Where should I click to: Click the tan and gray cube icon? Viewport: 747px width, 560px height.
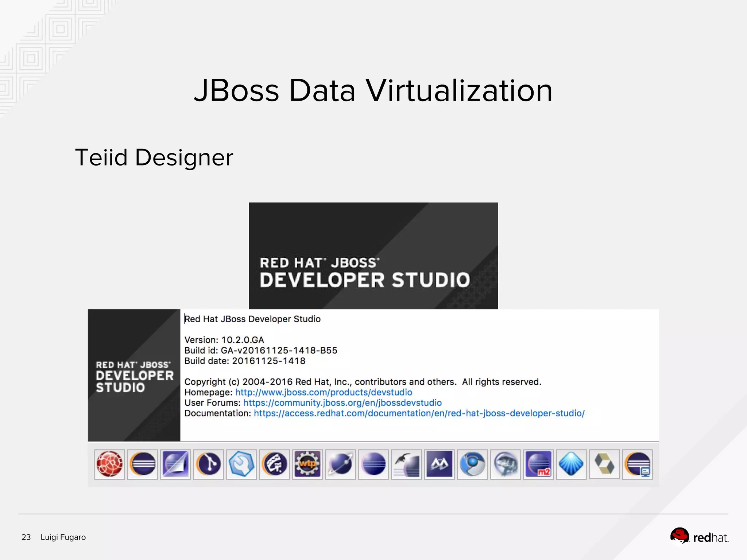(604, 464)
